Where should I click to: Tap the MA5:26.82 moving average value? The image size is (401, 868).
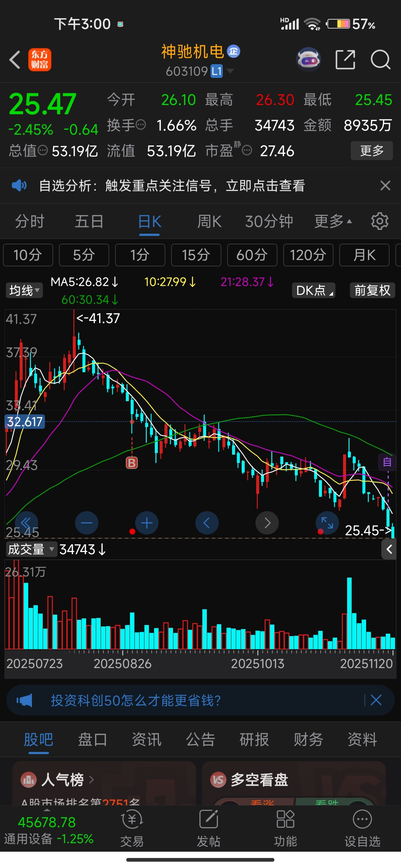84,282
